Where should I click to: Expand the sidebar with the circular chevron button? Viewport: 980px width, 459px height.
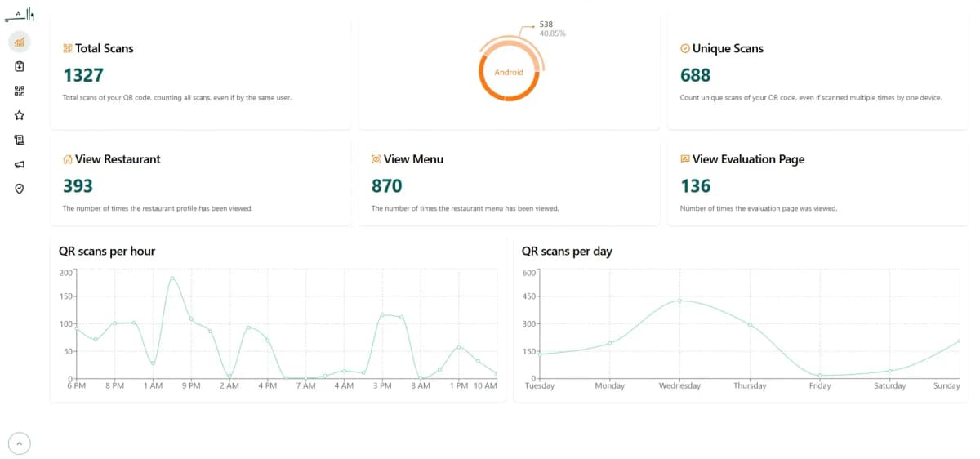[20, 443]
